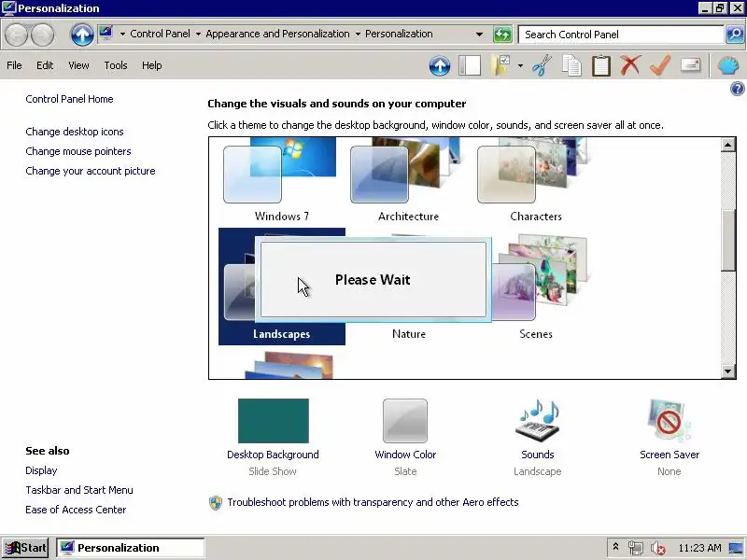Click the Personalization taskbar button

pyautogui.click(x=131, y=548)
